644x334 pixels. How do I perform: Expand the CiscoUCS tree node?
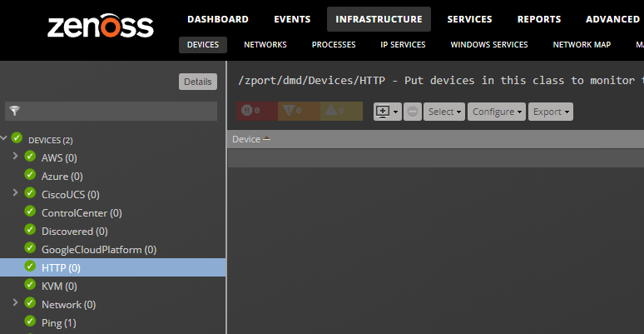point(15,192)
